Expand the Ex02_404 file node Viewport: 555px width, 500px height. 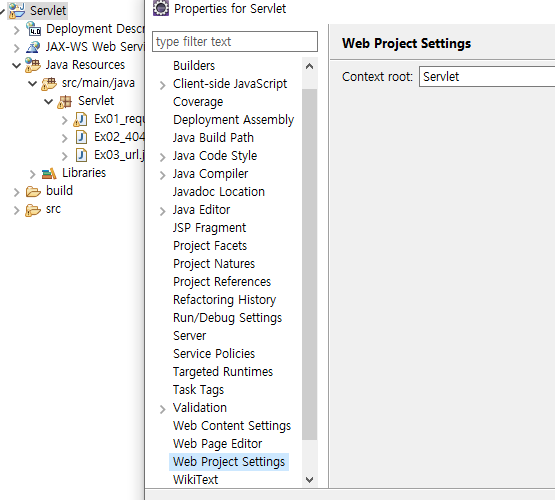click(x=64, y=138)
